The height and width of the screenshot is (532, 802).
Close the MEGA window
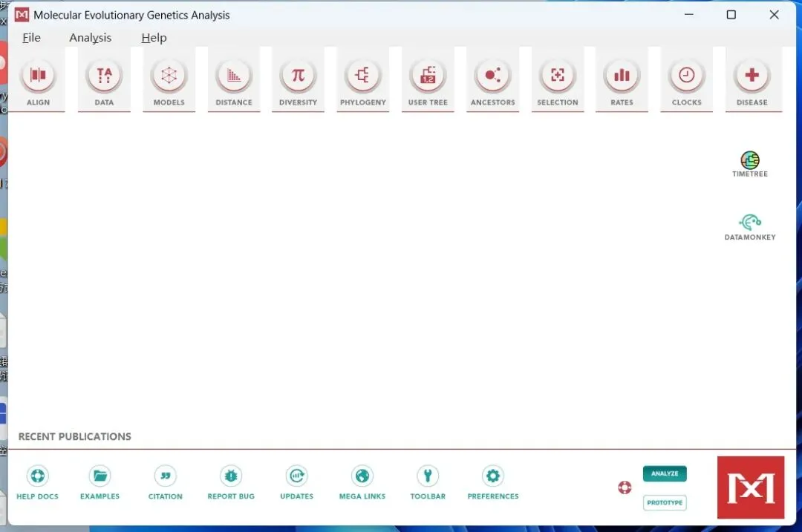(x=775, y=15)
